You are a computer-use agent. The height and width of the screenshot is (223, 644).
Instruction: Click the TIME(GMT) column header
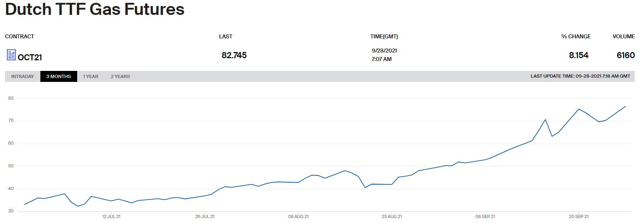384,37
